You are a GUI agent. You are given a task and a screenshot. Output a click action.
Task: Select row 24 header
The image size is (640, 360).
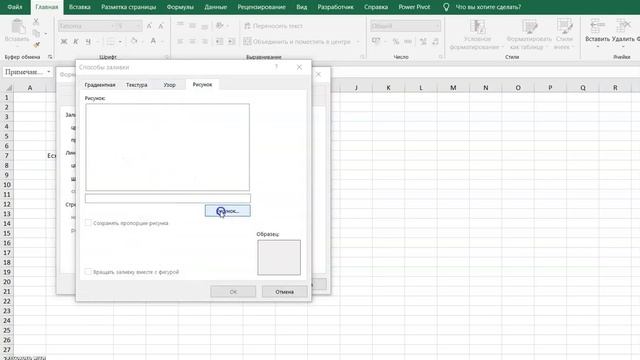(x=7, y=320)
